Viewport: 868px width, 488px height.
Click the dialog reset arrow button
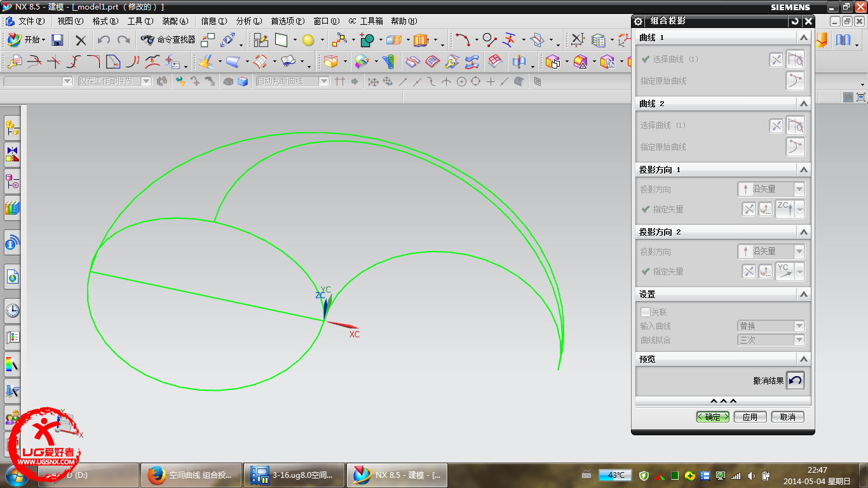pyautogui.click(x=794, y=21)
